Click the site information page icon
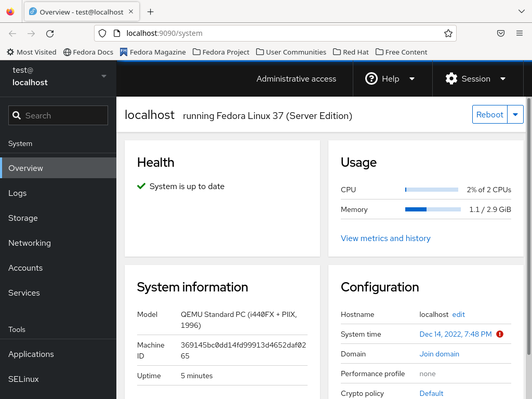Viewport: 532px width, 399px height. tap(117, 33)
